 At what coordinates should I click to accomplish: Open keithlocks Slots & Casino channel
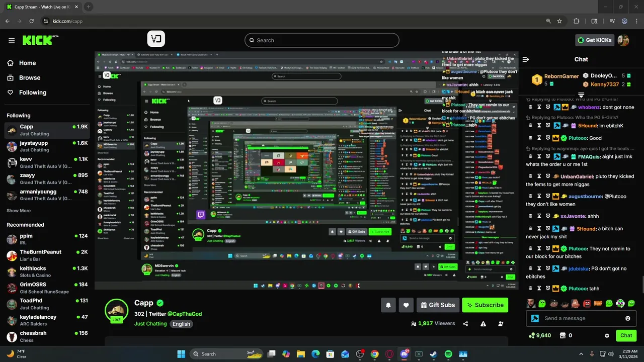(47, 271)
